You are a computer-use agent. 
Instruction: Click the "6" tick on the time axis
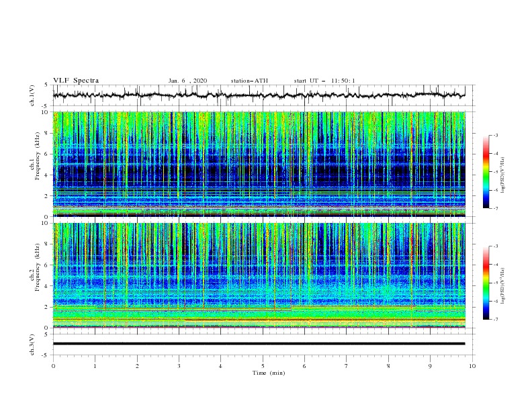click(304, 366)
